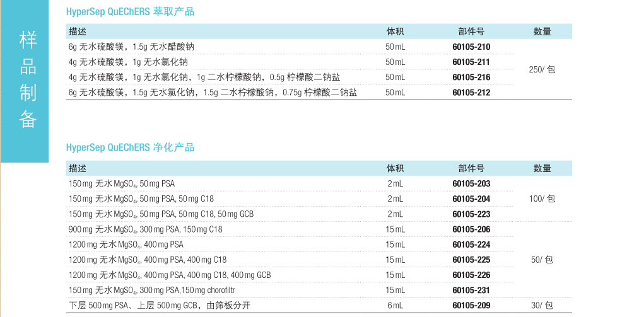This screenshot has height=317, width=644.
Task: Click part number 60105-209
Action: [x=471, y=306]
